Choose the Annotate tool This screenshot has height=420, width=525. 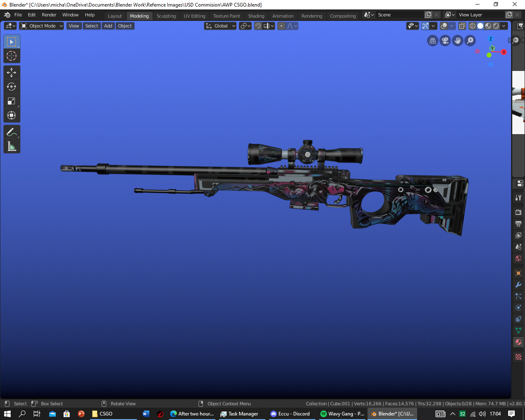(11, 132)
